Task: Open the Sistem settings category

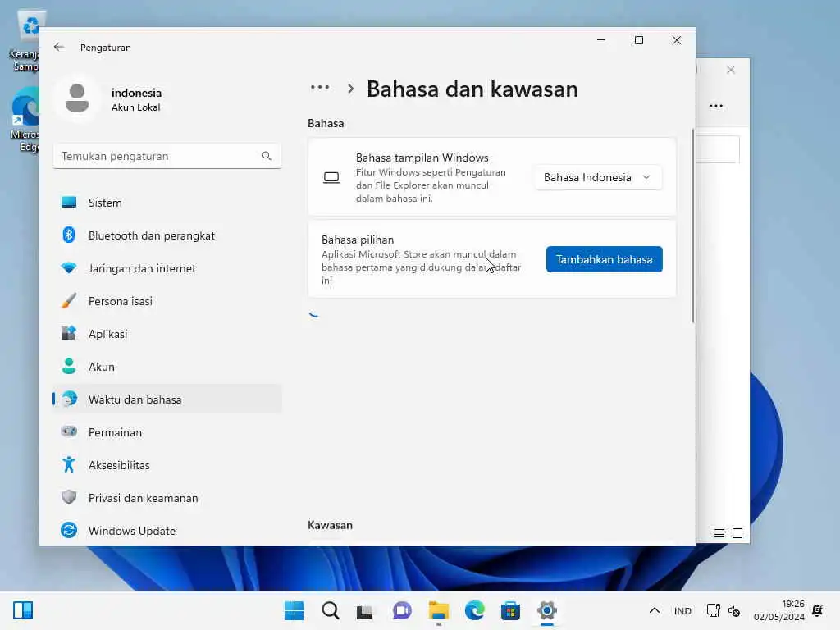Action: [x=167, y=203]
